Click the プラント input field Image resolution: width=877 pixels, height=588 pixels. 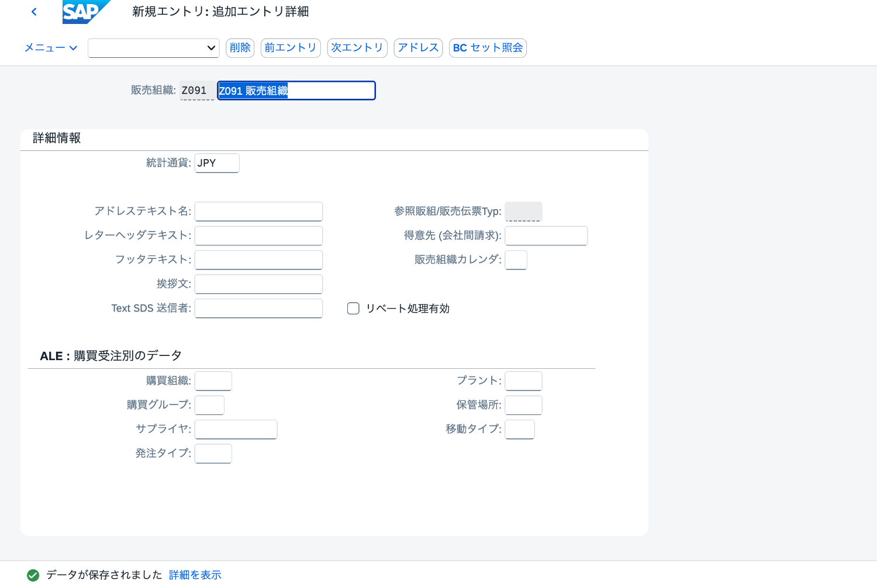point(523,381)
